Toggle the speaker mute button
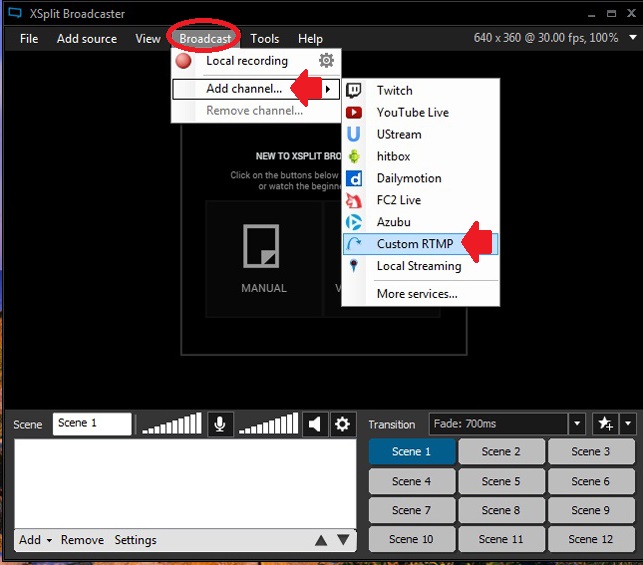Screen dimensions: 643x565 click(x=316, y=424)
